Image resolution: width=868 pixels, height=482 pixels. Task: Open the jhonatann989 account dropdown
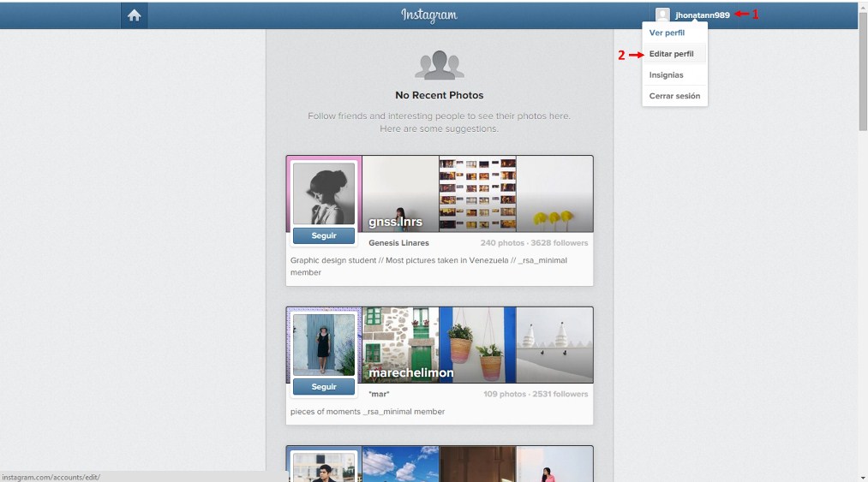tap(702, 15)
